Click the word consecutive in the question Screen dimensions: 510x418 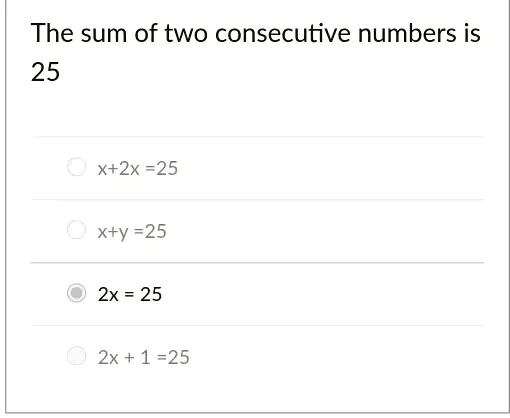click(x=283, y=33)
